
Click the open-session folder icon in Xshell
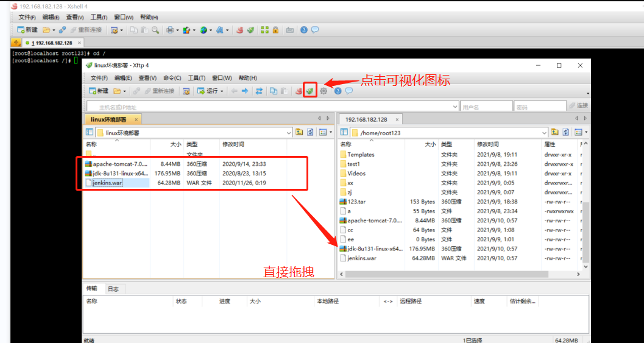[x=46, y=30]
